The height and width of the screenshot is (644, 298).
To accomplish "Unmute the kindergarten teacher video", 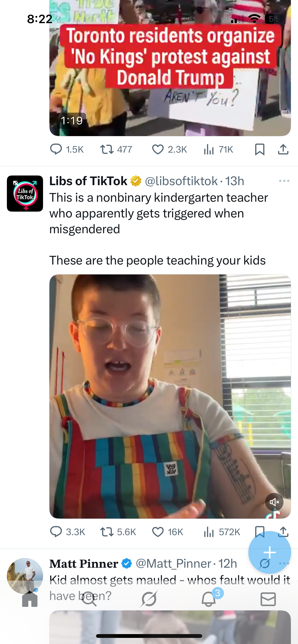I will pos(274,502).
